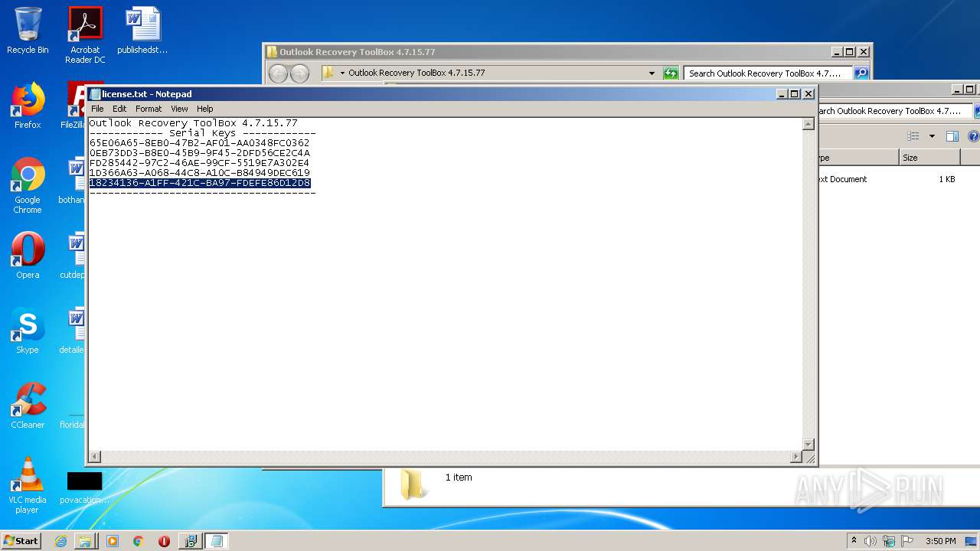Launch Windows Media Player from the taskbar
980x551 pixels.
[x=113, y=541]
